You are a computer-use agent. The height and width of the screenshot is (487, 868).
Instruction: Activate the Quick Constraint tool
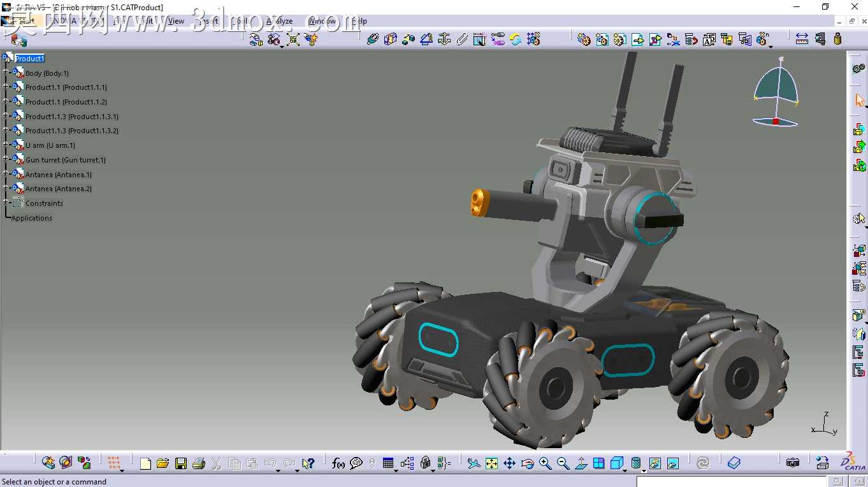[x=480, y=40]
